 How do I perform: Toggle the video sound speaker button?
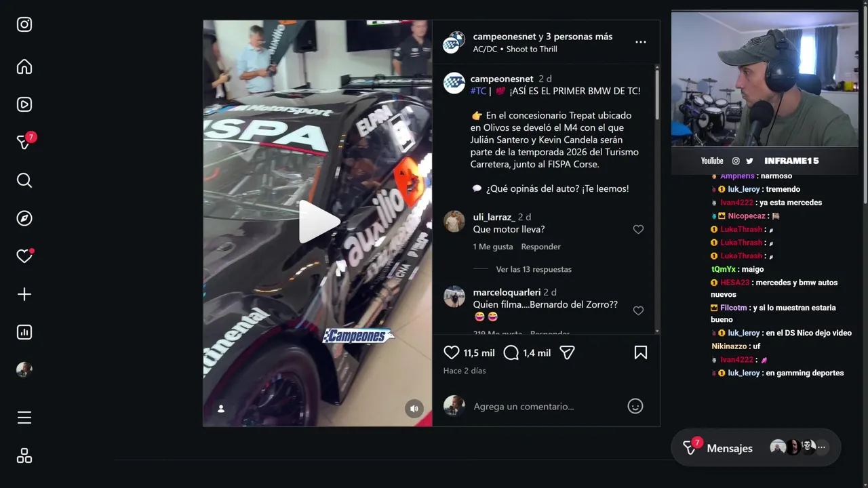414,408
